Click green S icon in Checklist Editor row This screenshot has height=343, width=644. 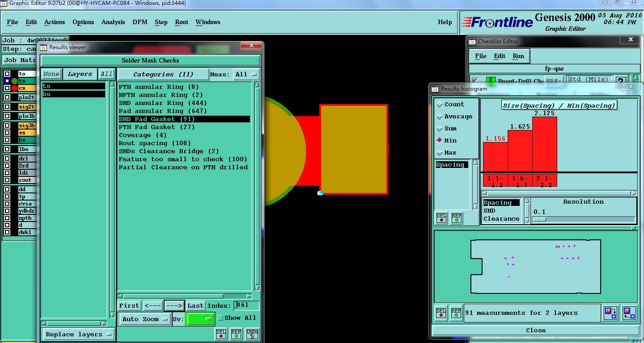click(491, 81)
